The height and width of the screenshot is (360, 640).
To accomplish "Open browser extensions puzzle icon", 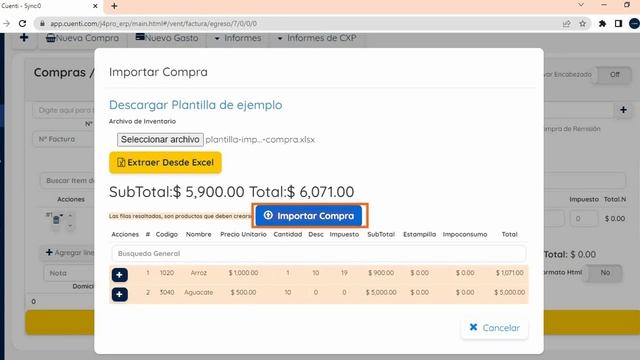I will tap(602, 24).
